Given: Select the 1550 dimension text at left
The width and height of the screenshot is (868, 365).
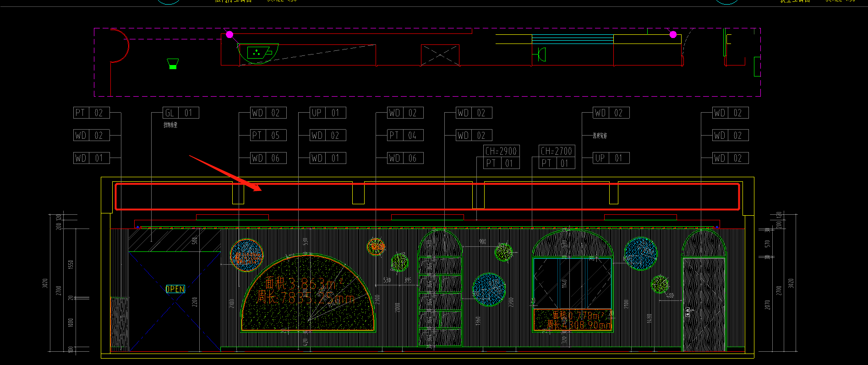Looking at the screenshot, I should point(71,265).
